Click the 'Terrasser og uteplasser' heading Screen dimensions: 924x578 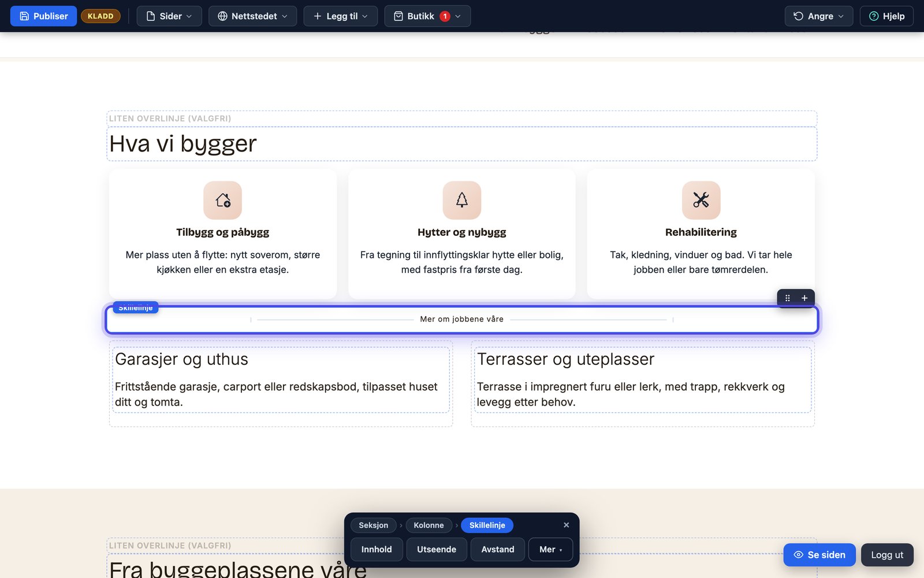pyautogui.click(x=566, y=359)
